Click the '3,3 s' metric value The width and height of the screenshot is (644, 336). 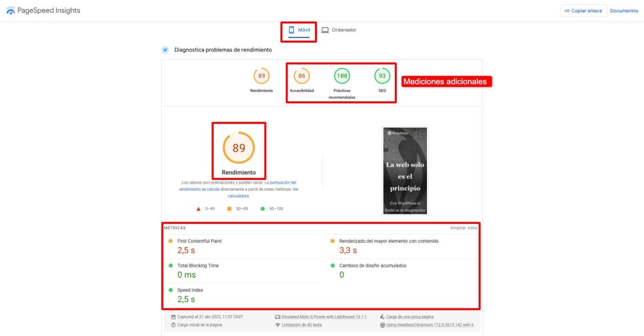348,250
